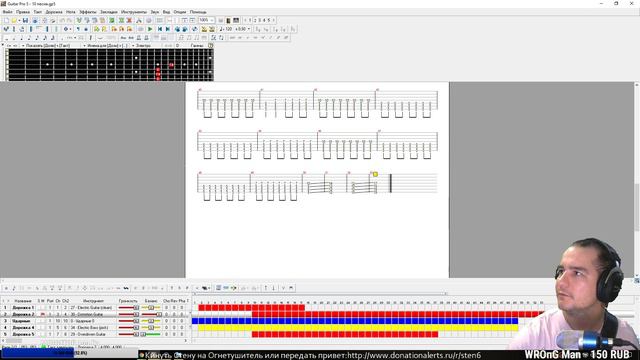Click the fretboard panel help icon

coord(210,46)
